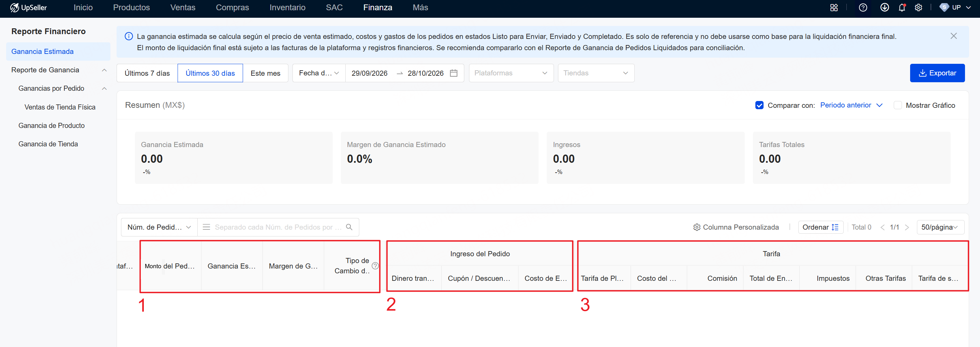Expand the Periodo anterior dropdown
Screen dimensions: 980x347
tap(851, 105)
